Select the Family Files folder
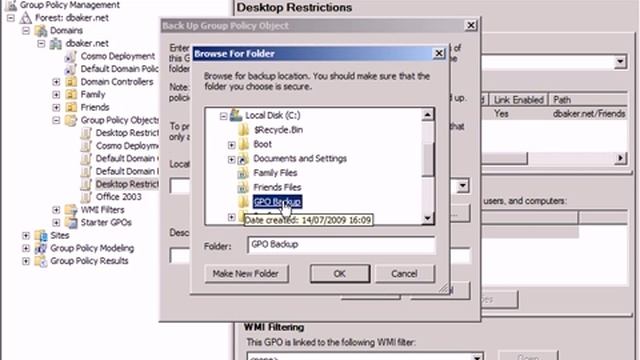 coord(275,173)
